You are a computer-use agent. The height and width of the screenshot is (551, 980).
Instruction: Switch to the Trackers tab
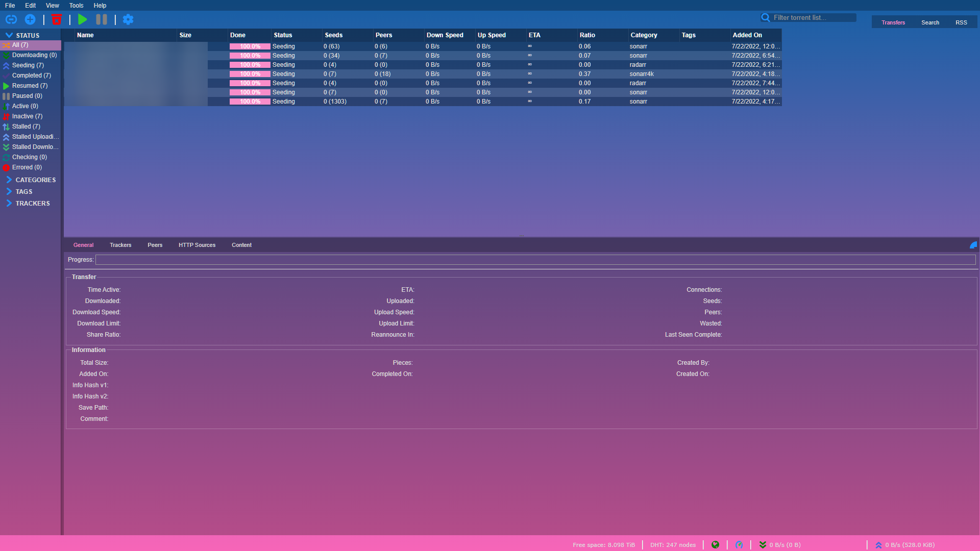click(x=120, y=245)
